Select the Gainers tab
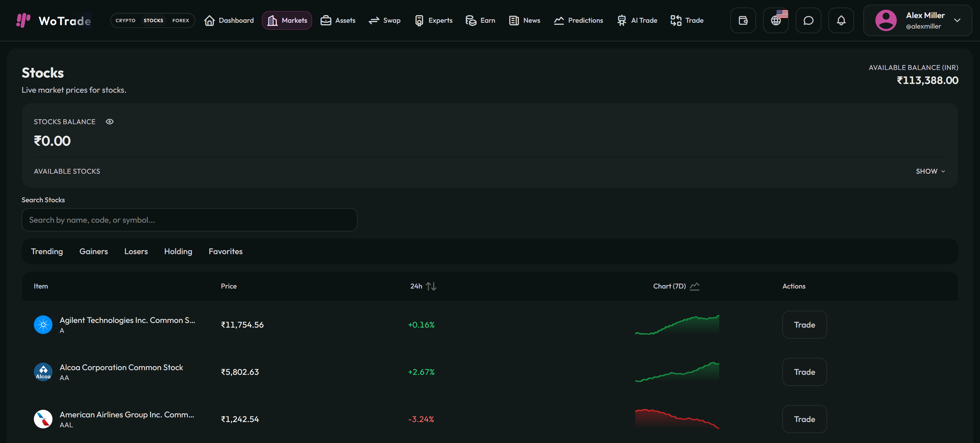Screen dimensions: 980x443 pyautogui.click(x=94, y=252)
